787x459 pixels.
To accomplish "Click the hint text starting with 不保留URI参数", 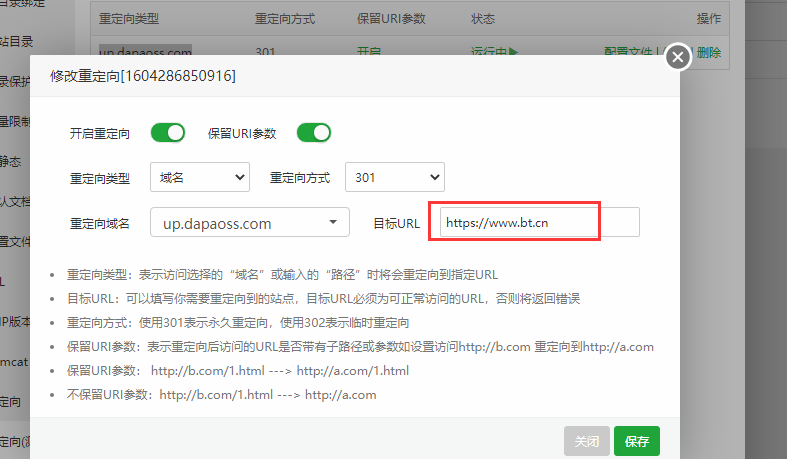I will point(221,395).
